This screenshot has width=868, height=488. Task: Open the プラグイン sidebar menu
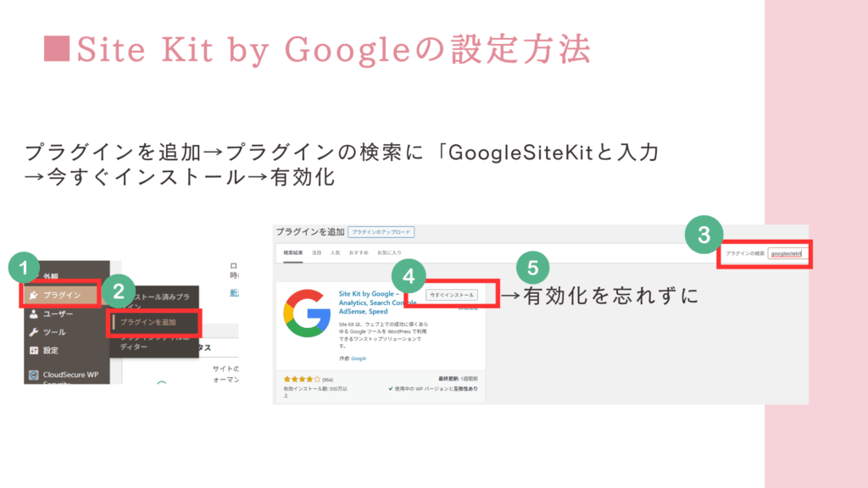pos(61,295)
